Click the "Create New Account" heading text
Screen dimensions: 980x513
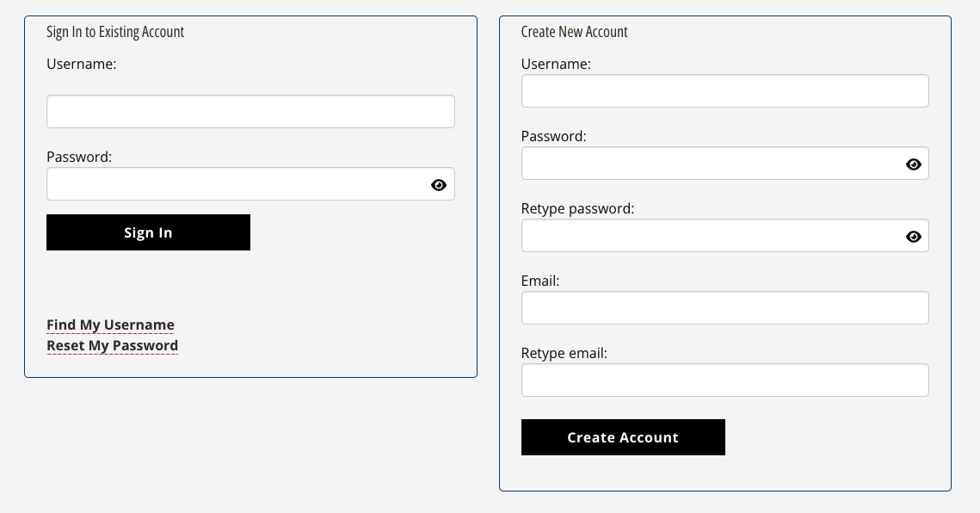tap(575, 32)
